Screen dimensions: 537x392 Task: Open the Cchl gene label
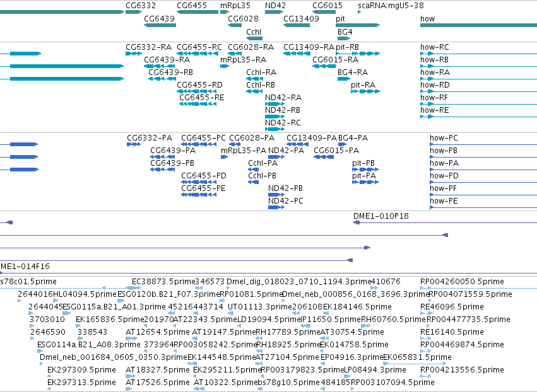(x=254, y=32)
